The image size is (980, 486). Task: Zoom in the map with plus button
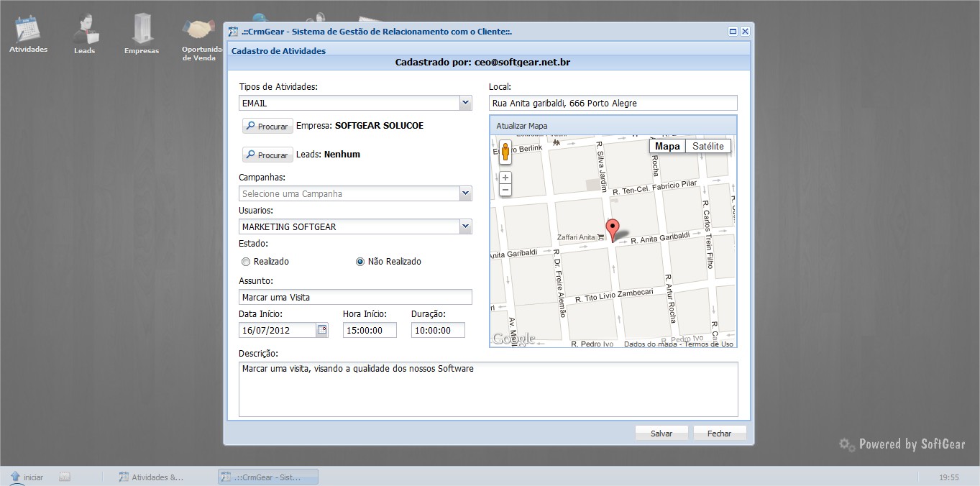coord(505,178)
